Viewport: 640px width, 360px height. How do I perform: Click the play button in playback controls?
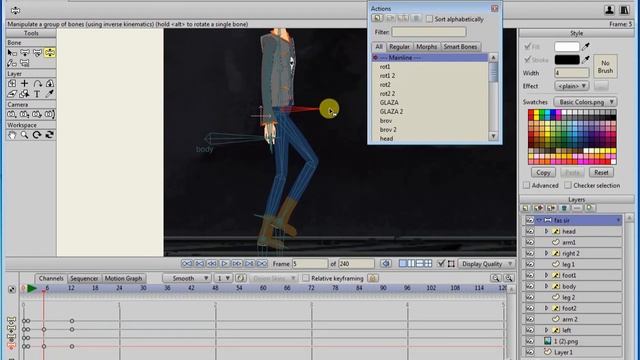(224, 264)
